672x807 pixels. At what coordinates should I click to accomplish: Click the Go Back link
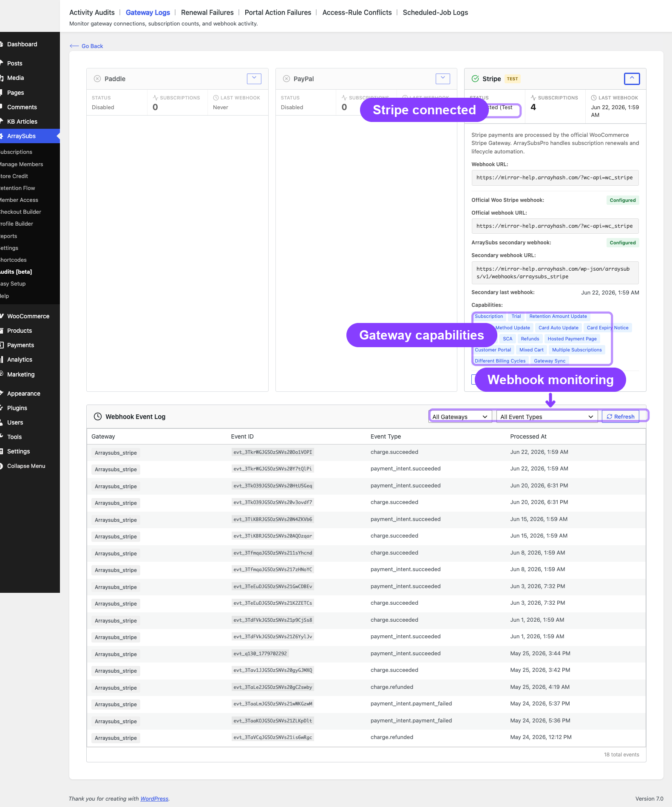point(86,46)
